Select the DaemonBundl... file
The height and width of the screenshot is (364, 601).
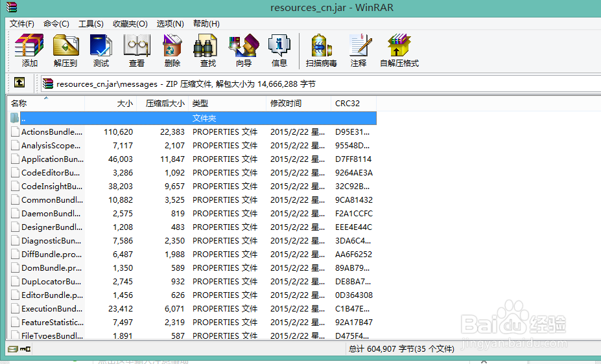(51, 214)
